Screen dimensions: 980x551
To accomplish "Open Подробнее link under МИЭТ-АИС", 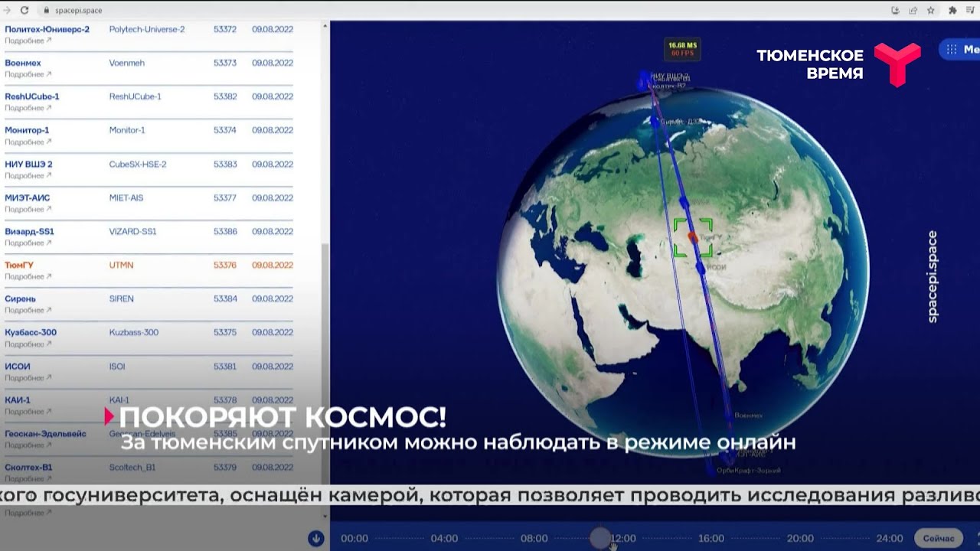I will (28, 209).
